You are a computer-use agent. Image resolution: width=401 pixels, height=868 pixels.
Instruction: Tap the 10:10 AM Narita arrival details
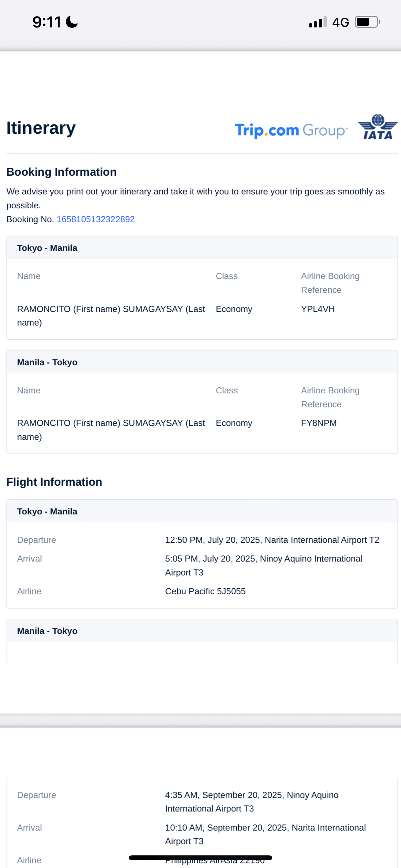(x=265, y=834)
